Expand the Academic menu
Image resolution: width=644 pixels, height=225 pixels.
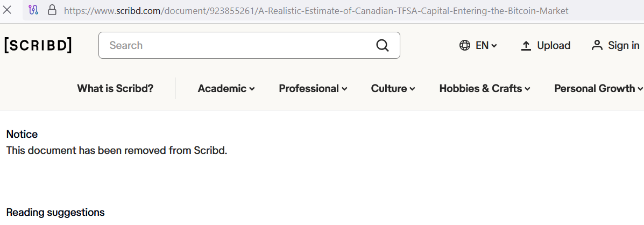226,88
